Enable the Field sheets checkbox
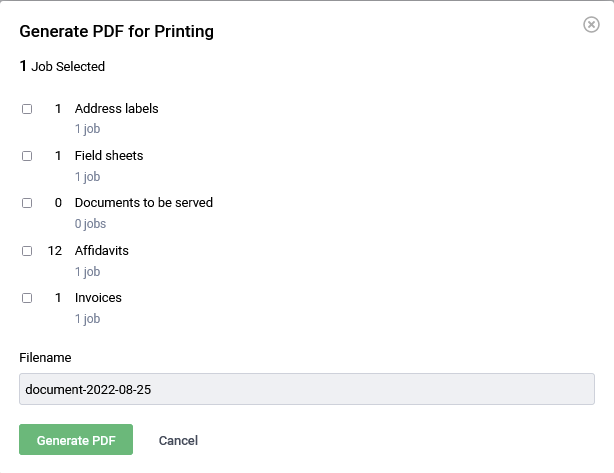 click(27, 156)
